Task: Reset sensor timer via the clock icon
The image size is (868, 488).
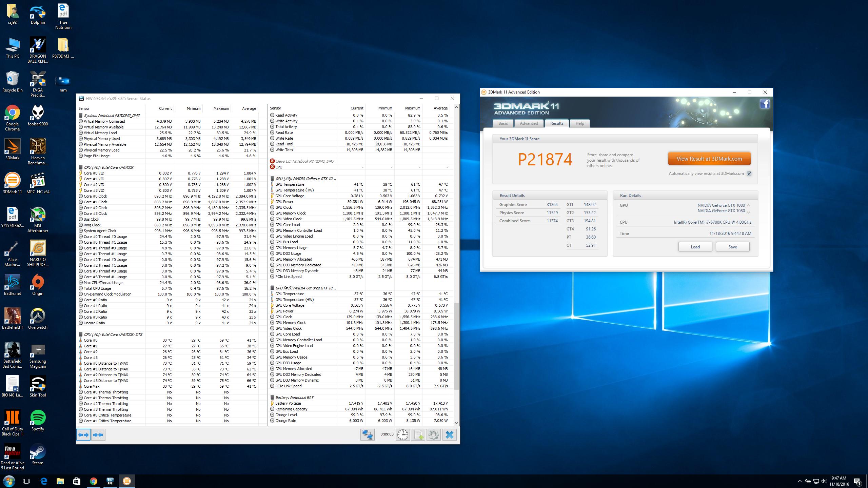Action: pyautogui.click(x=402, y=435)
